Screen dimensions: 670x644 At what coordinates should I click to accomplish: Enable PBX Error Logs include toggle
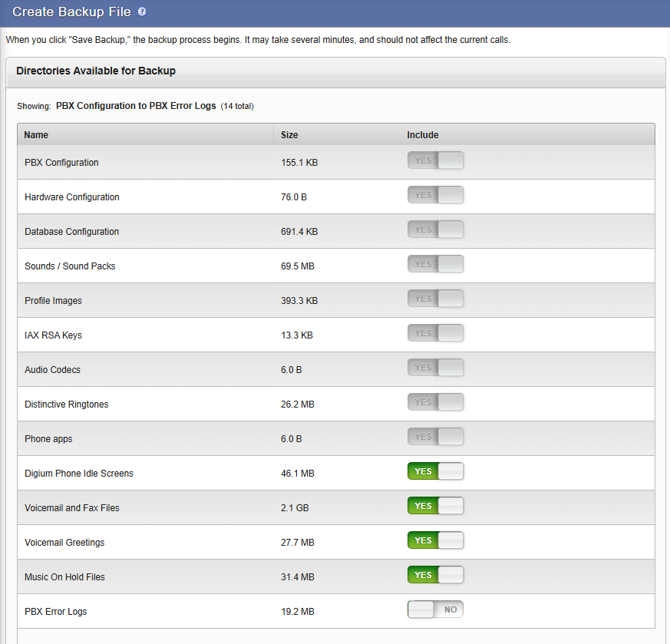coord(435,609)
